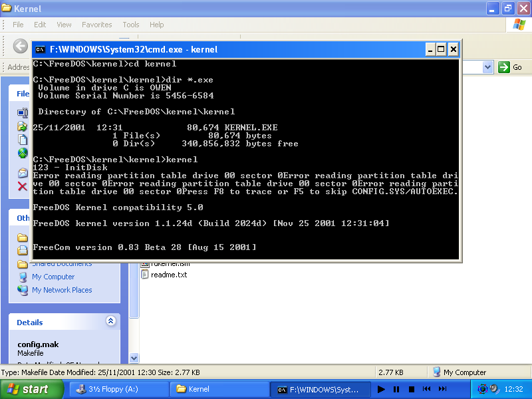Open the Favorites menu
This screenshot has height=399, width=532.
tap(97, 25)
